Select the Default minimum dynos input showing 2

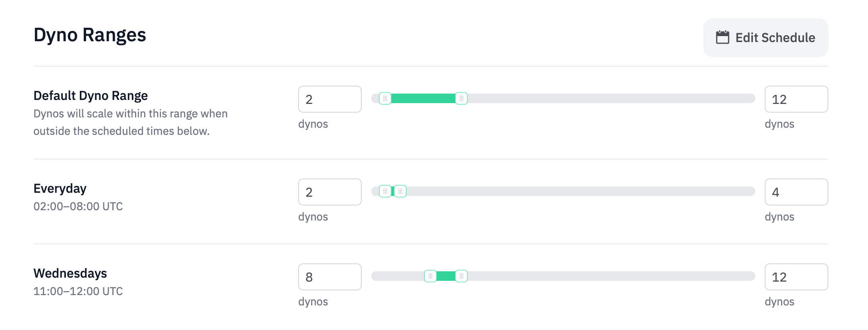click(330, 99)
